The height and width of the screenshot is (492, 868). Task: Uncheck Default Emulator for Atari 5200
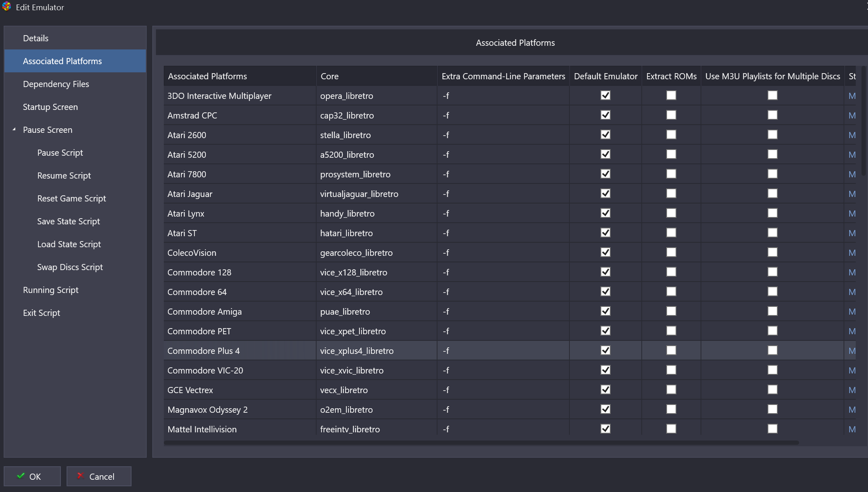click(605, 154)
